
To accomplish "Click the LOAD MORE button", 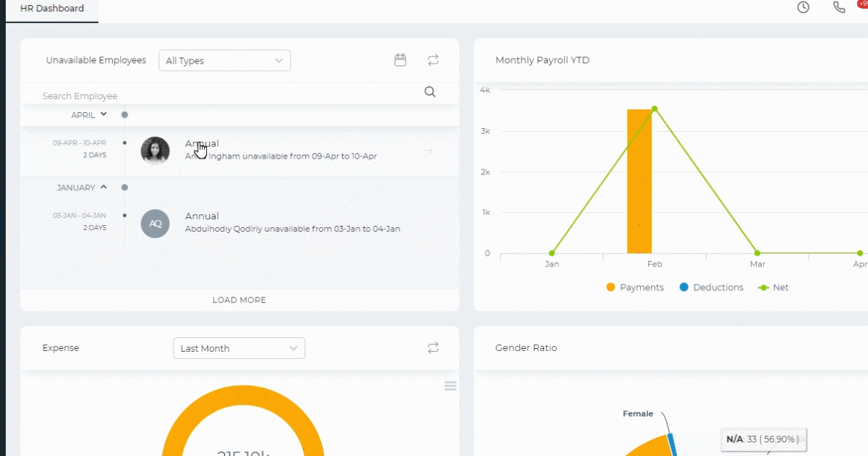I will coord(239,300).
